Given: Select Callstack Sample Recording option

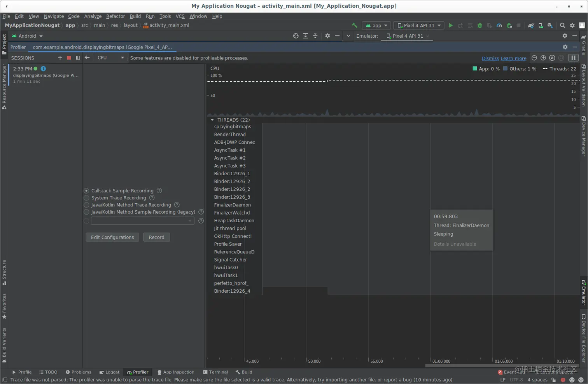Looking at the screenshot, I should tap(86, 191).
